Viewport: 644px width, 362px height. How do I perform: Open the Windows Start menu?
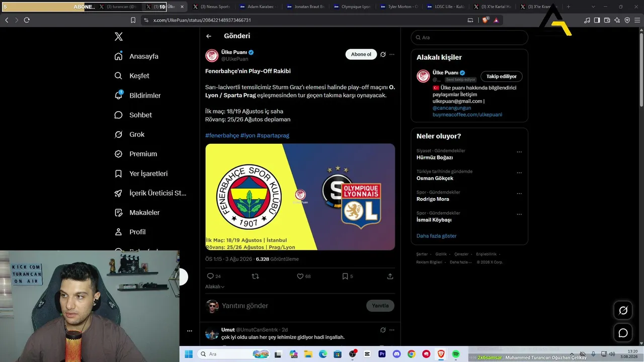189,354
